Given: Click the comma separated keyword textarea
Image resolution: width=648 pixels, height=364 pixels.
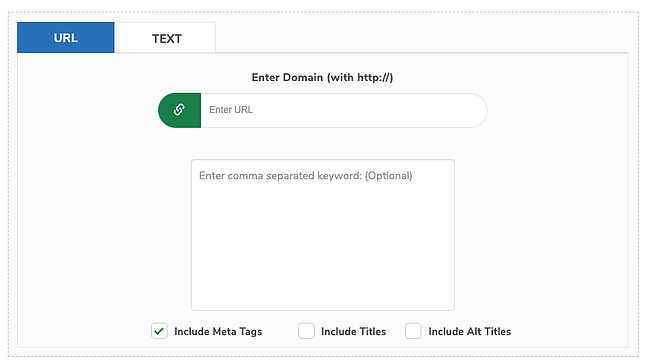Looking at the screenshot, I should [323, 235].
